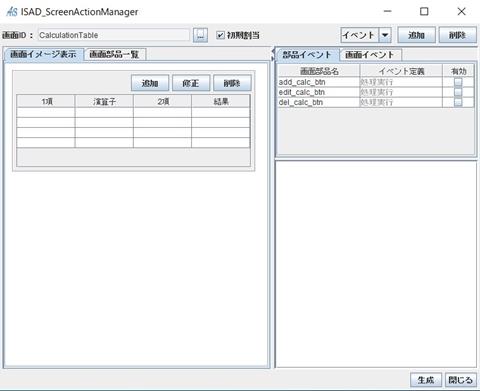Screen dimensions: 480x391
Task: Select the del_calc_btn row name
Action: coord(319,102)
